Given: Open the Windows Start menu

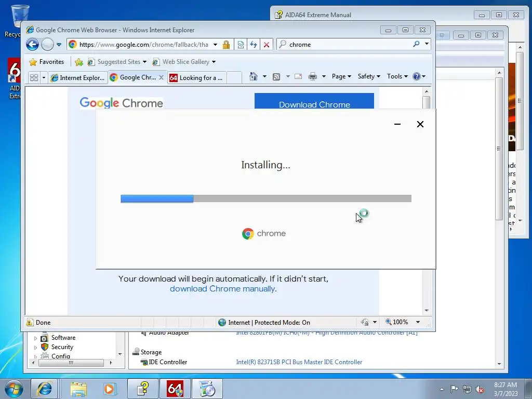Looking at the screenshot, I should 14,389.
